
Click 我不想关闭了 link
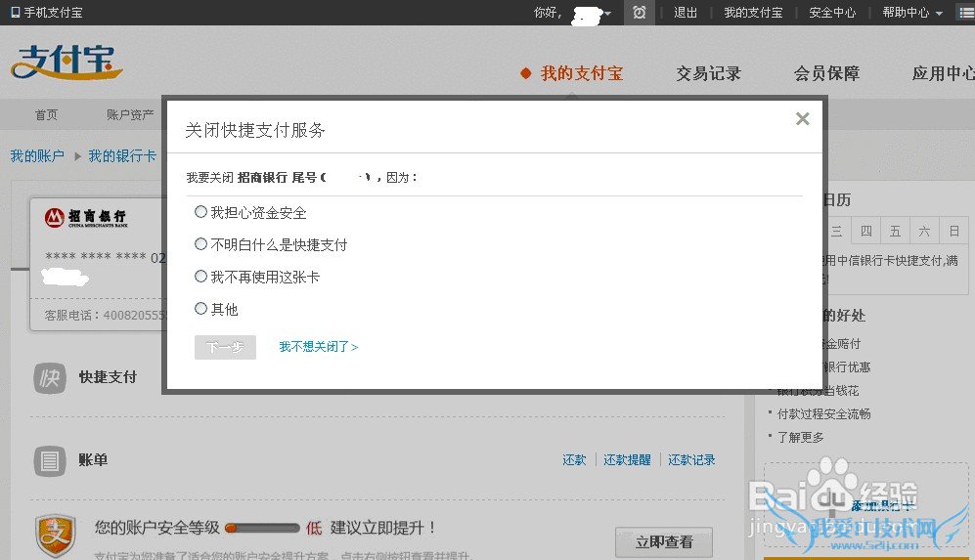319,347
